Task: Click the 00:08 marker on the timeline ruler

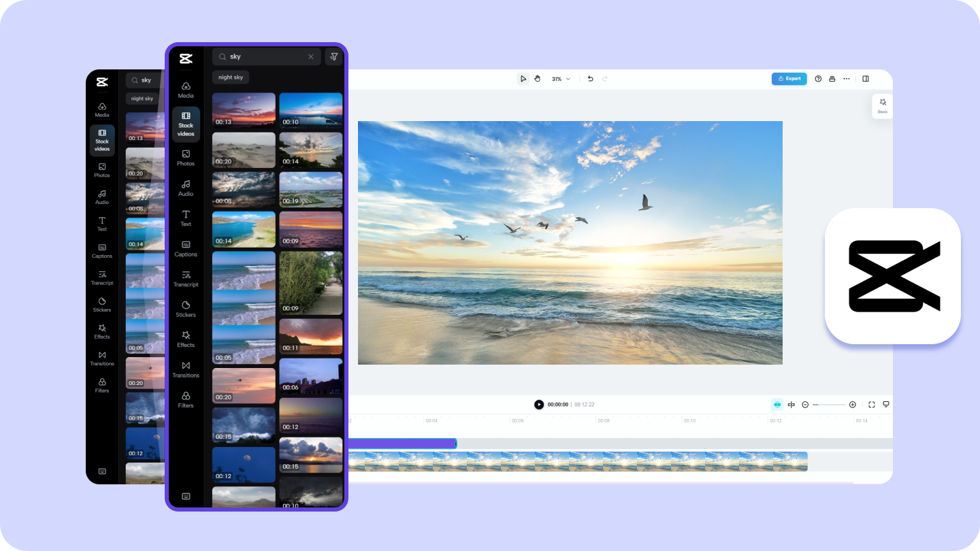Action: tap(604, 421)
